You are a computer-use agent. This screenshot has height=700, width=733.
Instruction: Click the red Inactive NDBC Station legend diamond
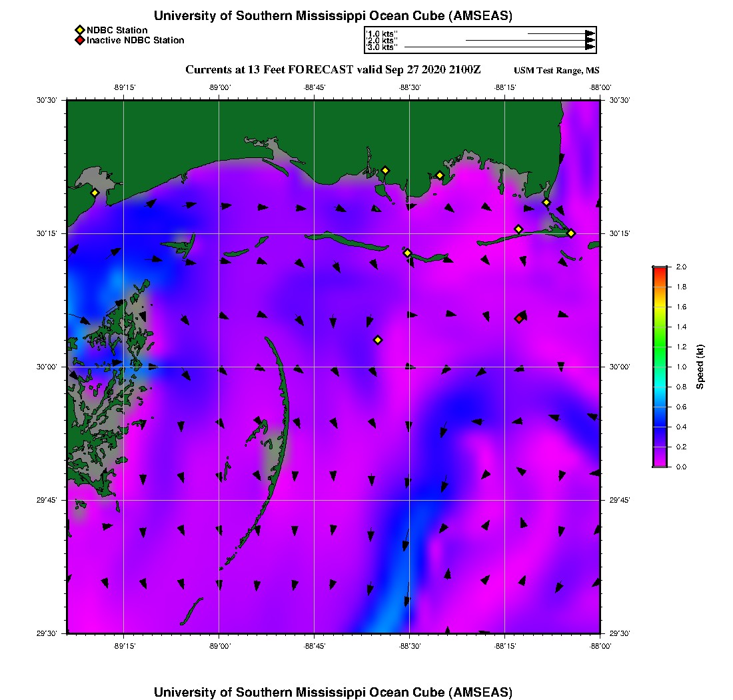[x=79, y=40]
